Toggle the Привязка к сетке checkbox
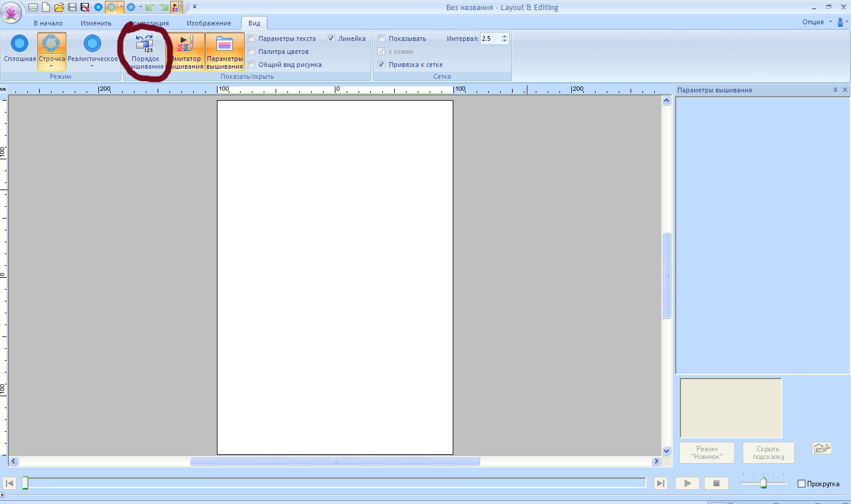The image size is (851, 504). point(382,65)
